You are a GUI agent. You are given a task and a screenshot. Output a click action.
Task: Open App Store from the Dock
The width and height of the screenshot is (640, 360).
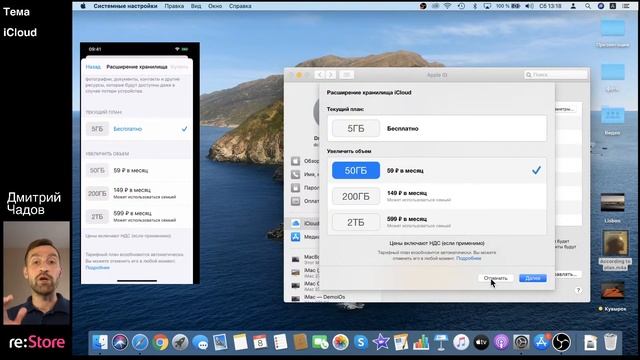coord(541,342)
